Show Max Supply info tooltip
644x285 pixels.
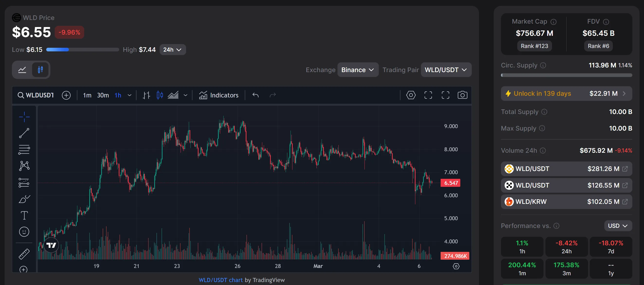pyautogui.click(x=542, y=128)
